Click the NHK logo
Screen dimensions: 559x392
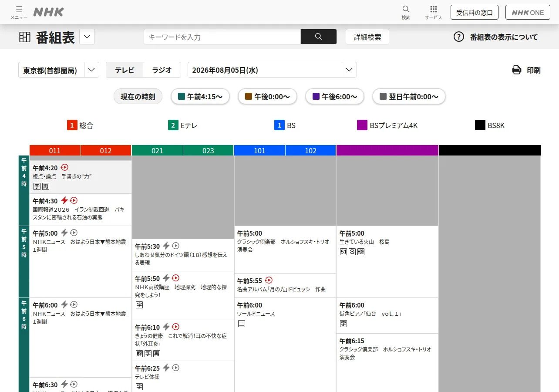(x=48, y=12)
